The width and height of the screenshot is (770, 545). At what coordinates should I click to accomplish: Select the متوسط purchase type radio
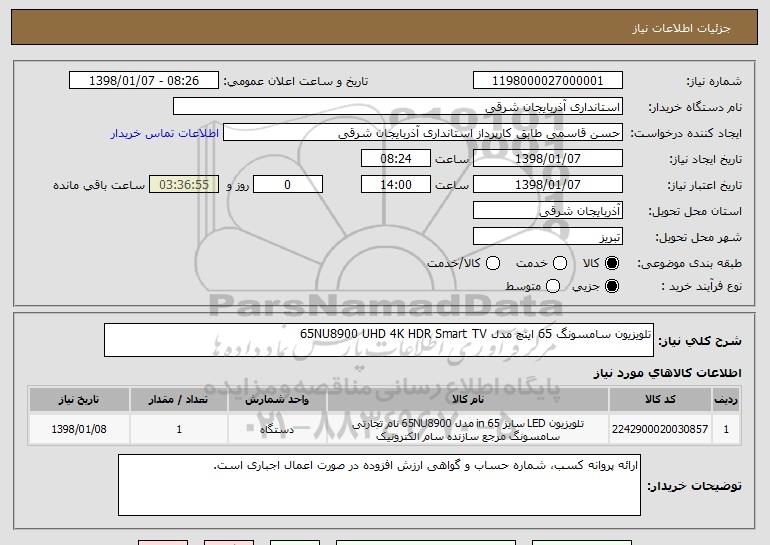click(x=553, y=286)
